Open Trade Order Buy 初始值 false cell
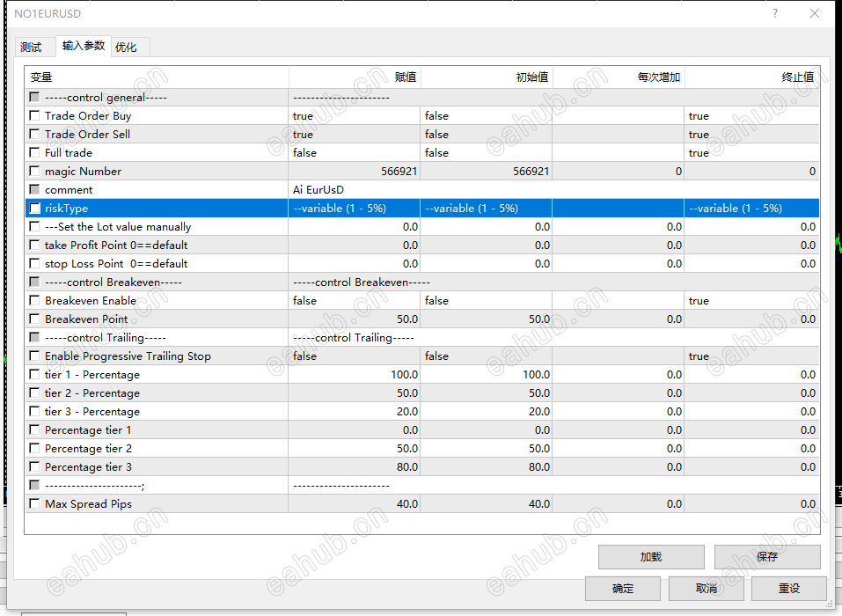This screenshot has height=616, width=842. tap(486, 116)
